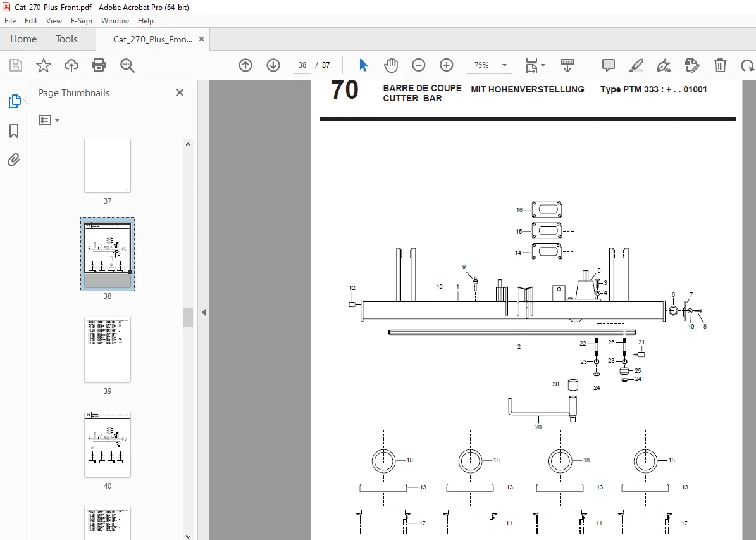This screenshot has height=540, width=756.
Task: Click the 'Type PTM 333 : + . . 01001' text
Action: coord(654,89)
